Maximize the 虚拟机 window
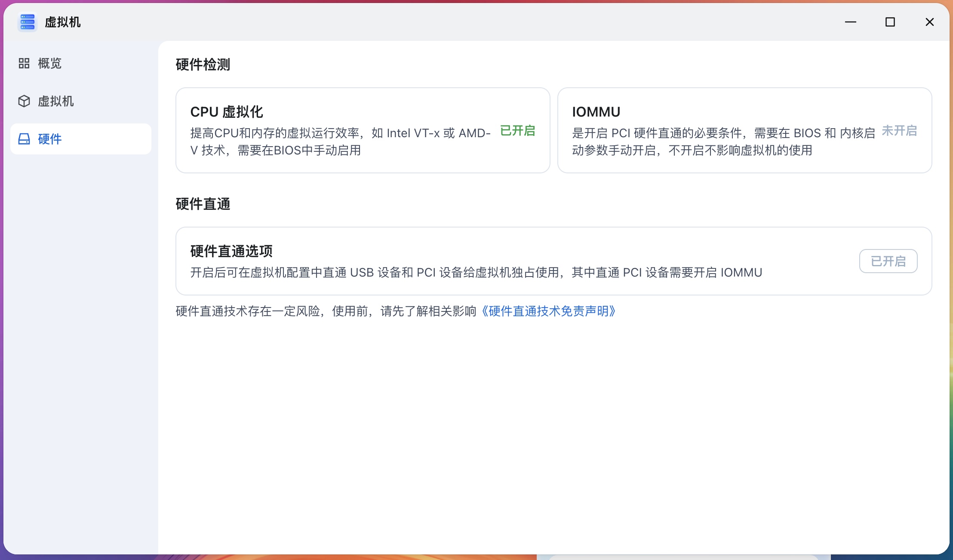The width and height of the screenshot is (953, 560). (x=890, y=22)
